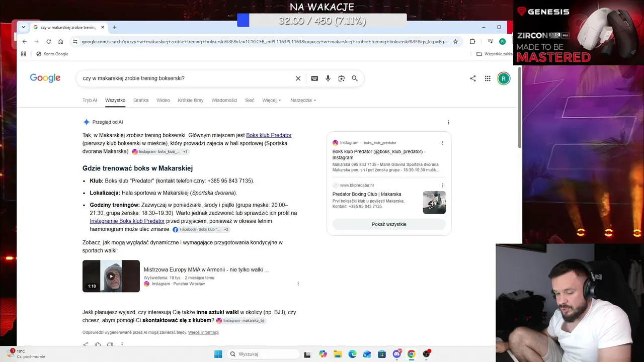Open the Wiadomości tab
The width and height of the screenshot is (644, 362).
coord(224,100)
